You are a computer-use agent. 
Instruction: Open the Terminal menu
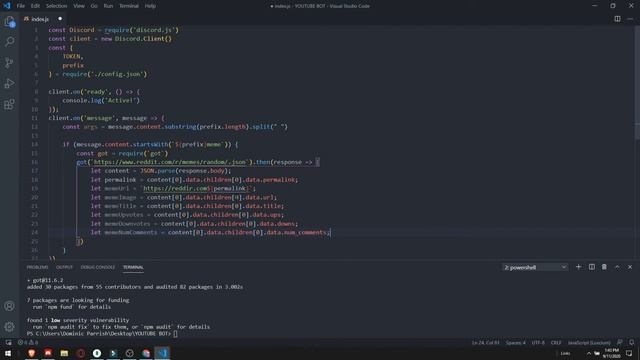129,6
